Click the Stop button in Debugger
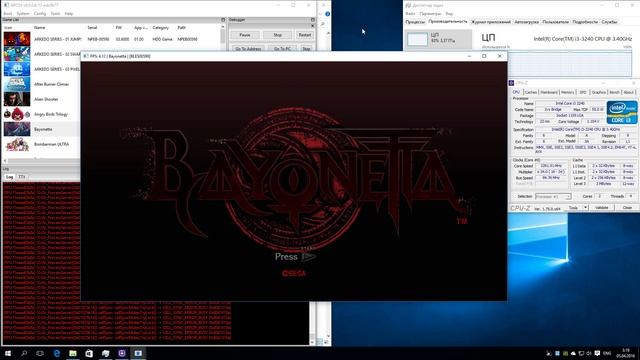This screenshot has width=640, height=360. point(278,35)
